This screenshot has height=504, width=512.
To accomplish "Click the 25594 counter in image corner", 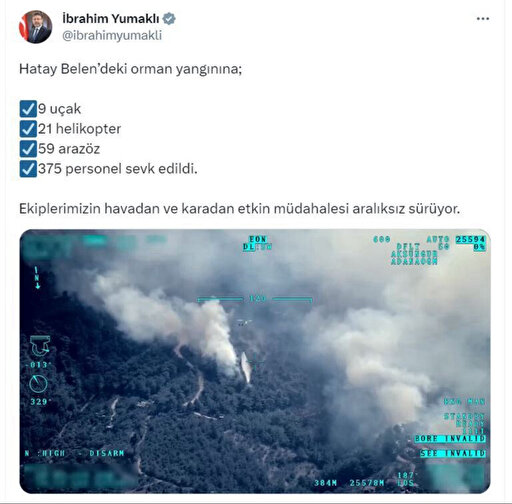I will pos(470,240).
